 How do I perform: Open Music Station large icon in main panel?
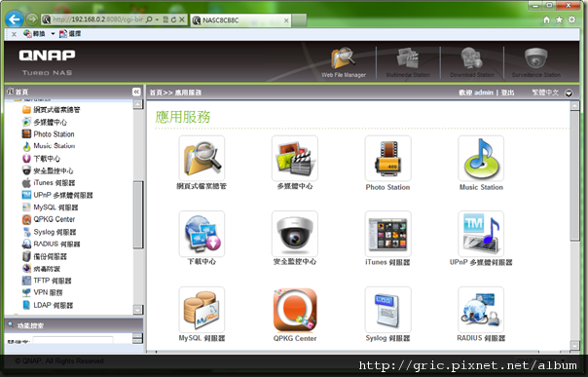pos(481,159)
